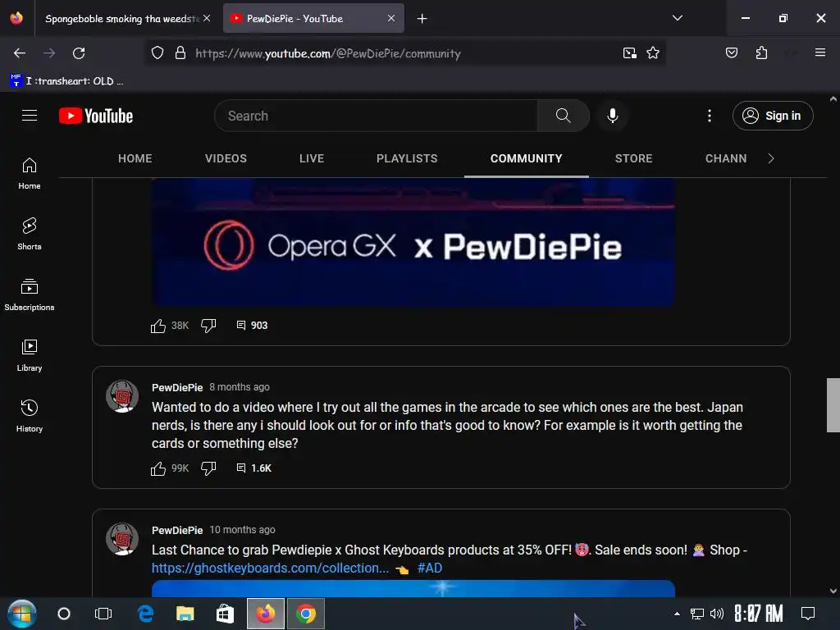Image resolution: width=840 pixels, height=630 pixels.
Task: Switch to the LIVE channel tab
Action: (x=312, y=158)
